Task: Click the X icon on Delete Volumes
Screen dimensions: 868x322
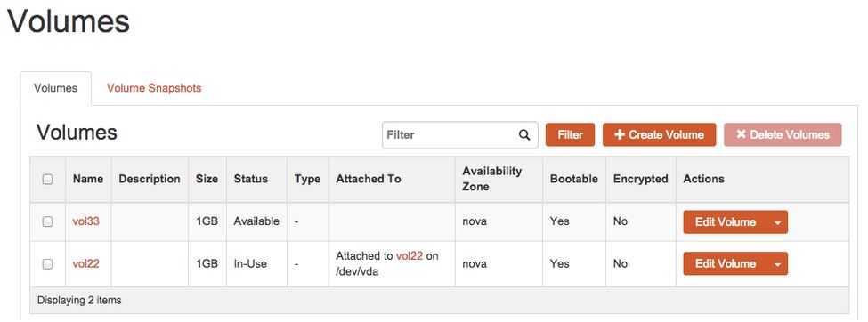Action: pyautogui.click(x=742, y=134)
